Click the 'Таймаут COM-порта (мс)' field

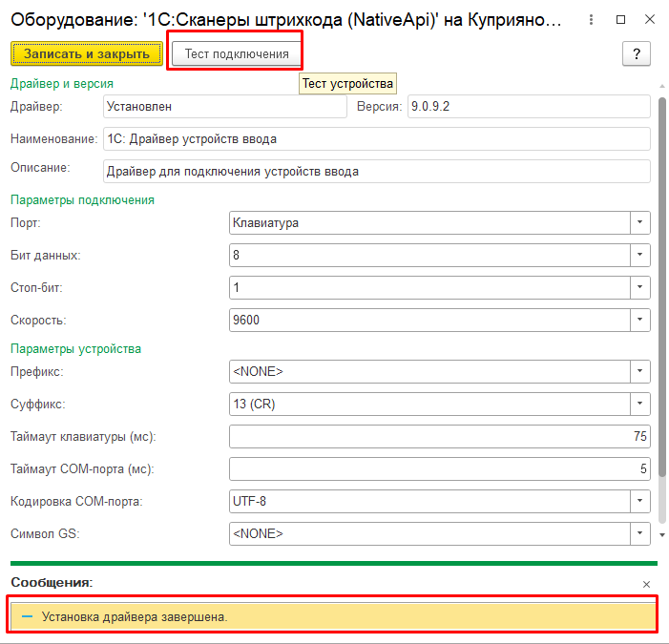pos(439,468)
